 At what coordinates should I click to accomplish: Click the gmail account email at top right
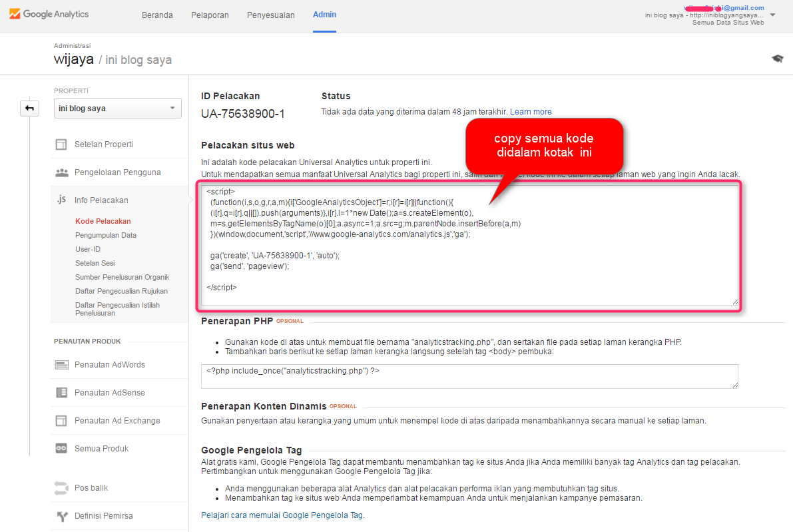pos(724,7)
